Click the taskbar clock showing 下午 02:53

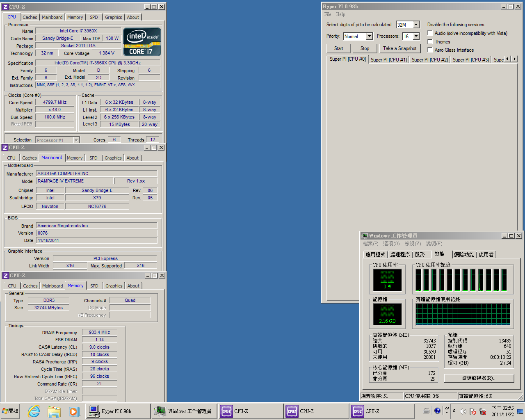point(502,411)
